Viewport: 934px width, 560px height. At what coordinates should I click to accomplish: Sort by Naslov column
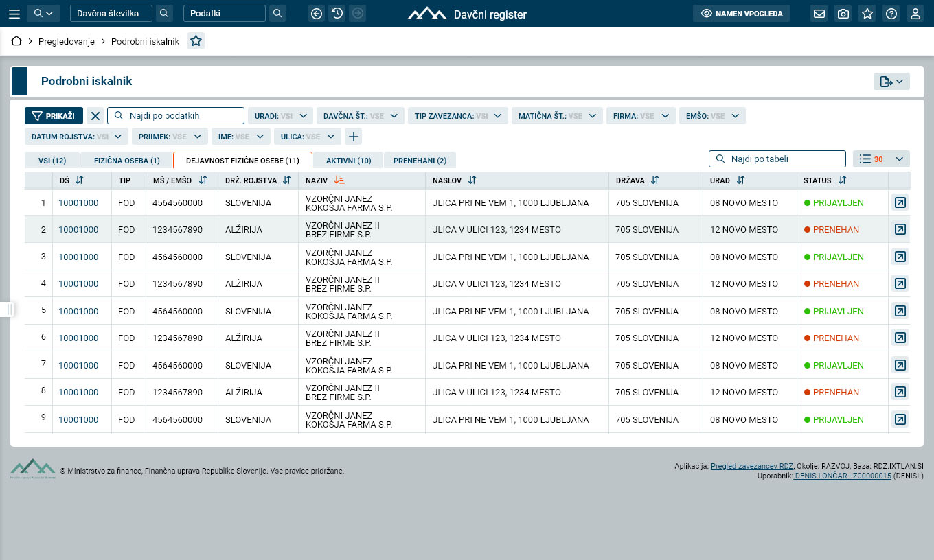point(472,180)
